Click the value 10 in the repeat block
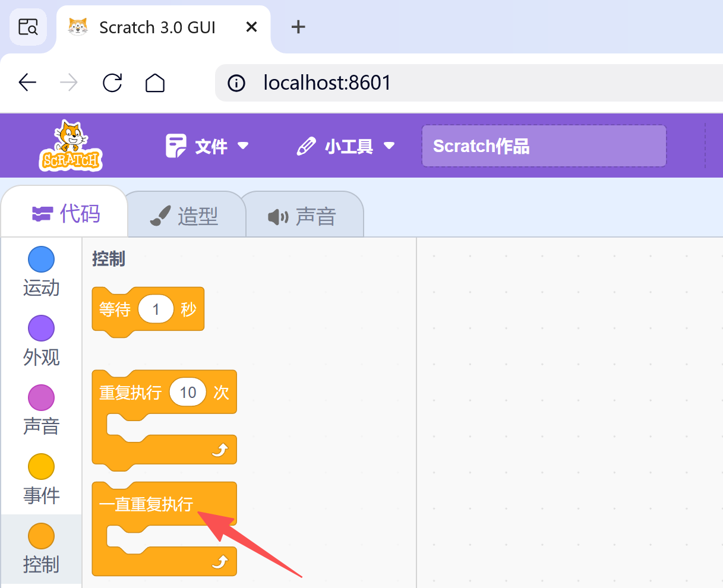 pos(188,393)
